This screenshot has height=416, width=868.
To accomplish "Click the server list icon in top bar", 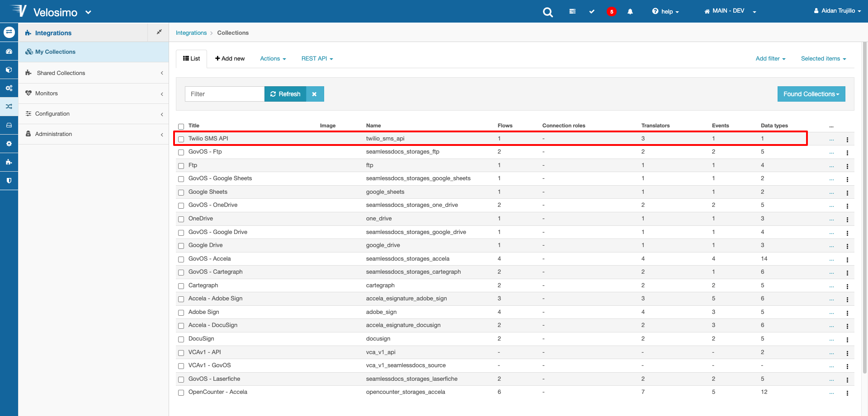I will 572,11.
